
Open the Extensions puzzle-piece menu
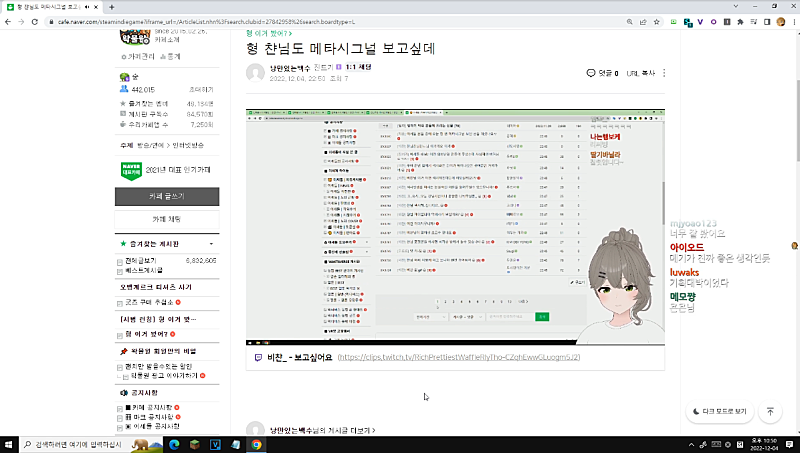click(740, 22)
